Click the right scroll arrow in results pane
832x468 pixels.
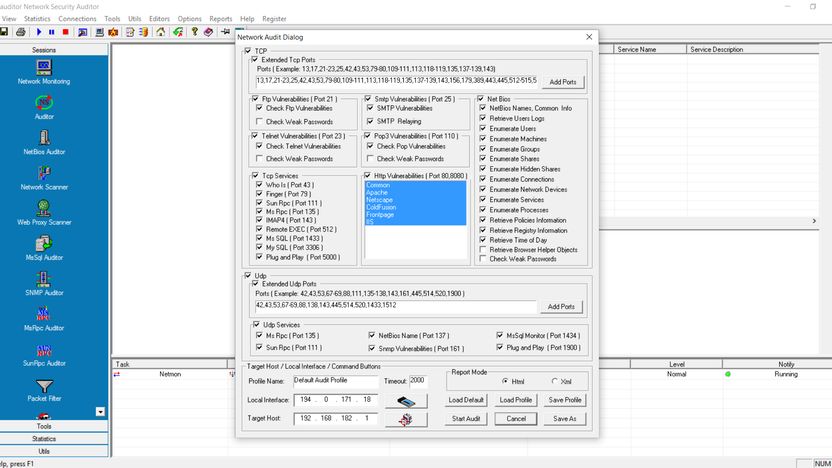click(x=814, y=221)
